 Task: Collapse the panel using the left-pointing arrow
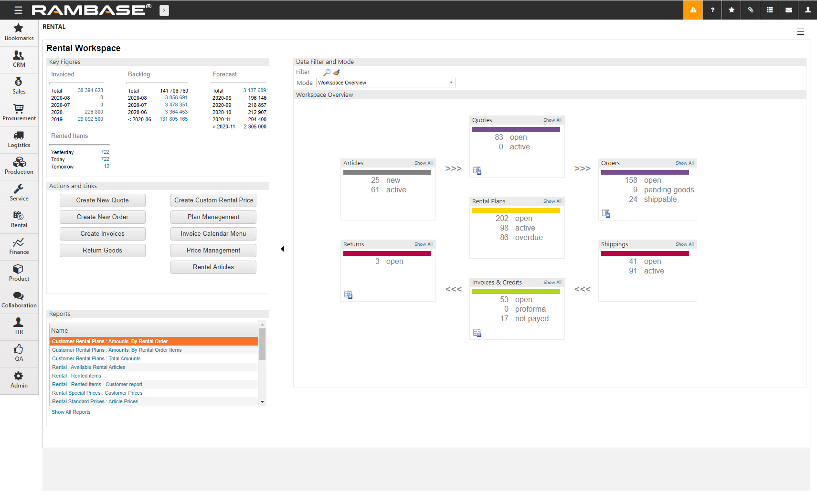point(283,249)
